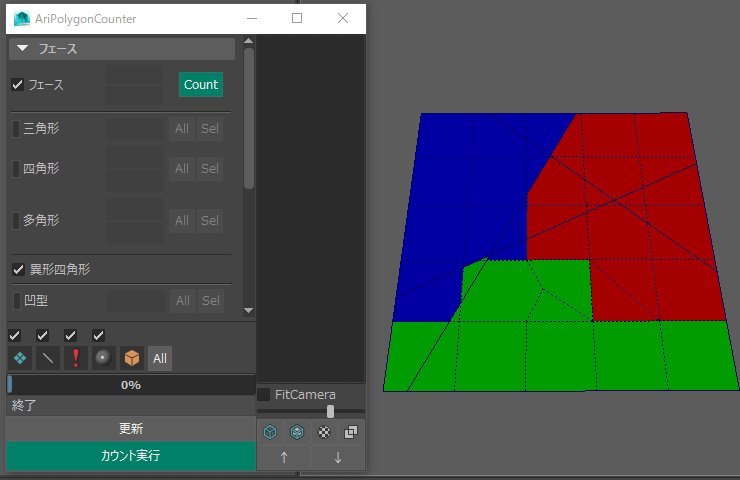740x480 pixels.
Task: Click the slider handle below FitCamera
Action: [330, 412]
